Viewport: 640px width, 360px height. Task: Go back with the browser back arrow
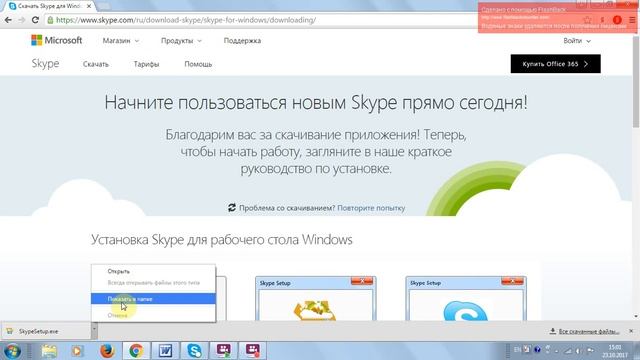pos(8,20)
